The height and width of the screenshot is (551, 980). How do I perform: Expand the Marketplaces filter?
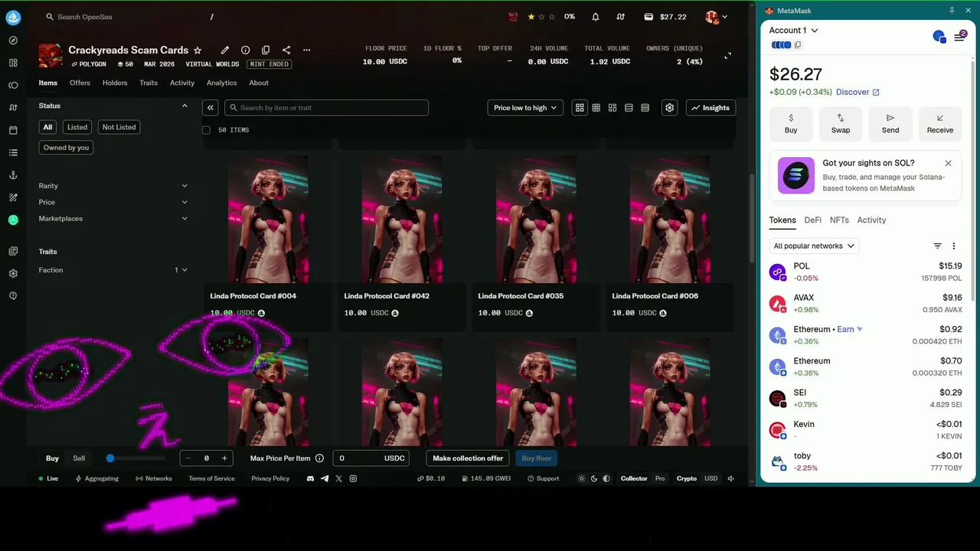(x=113, y=219)
